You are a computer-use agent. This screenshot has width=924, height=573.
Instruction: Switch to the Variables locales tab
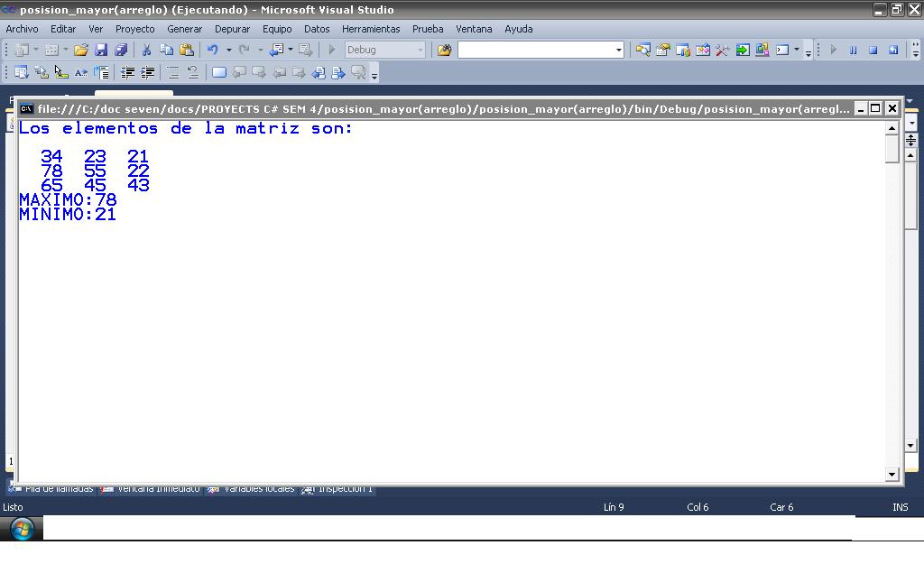point(255,488)
